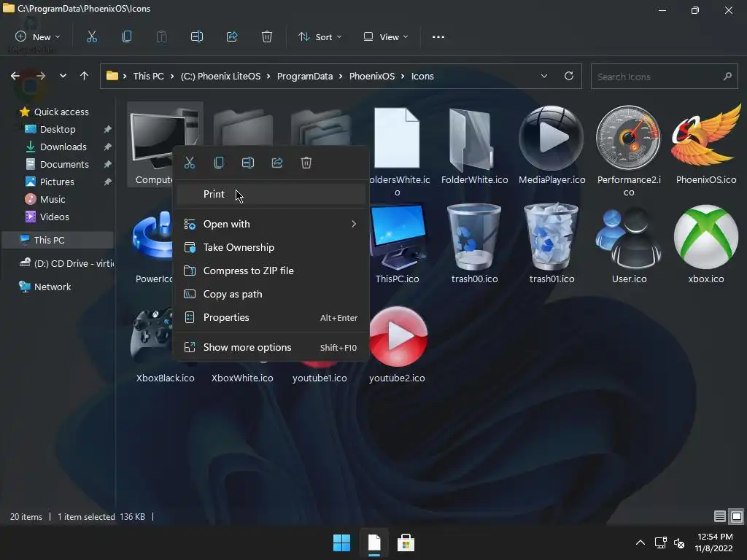Open Microsoft Store from the taskbar
Viewport: 747px width, 560px height.
pyautogui.click(x=406, y=542)
